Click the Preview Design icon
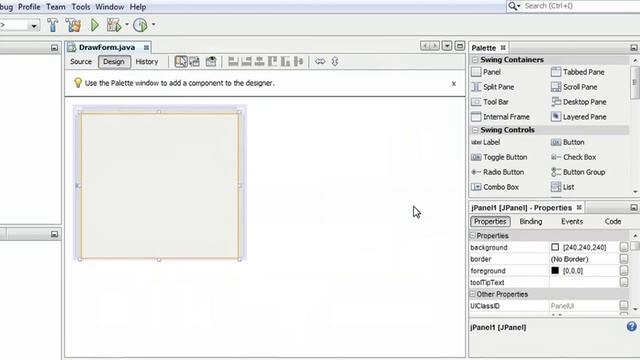 [x=211, y=62]
